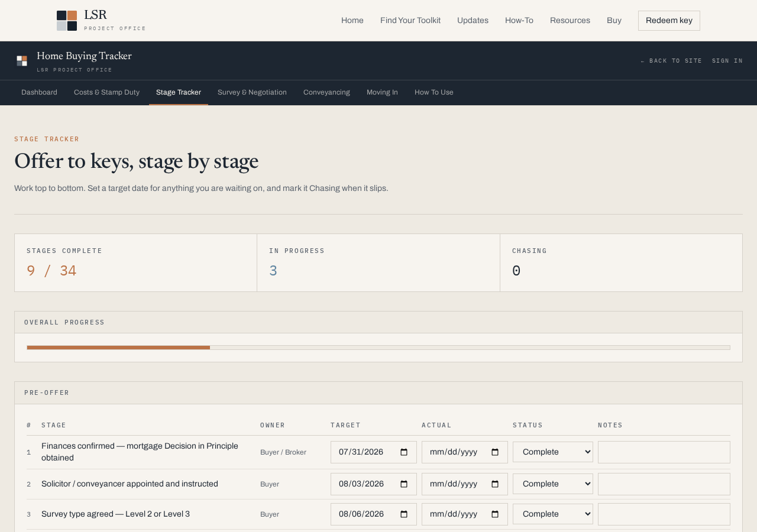
Task: Open calendar picker for row 3 target date
Action: click(404, 514)
